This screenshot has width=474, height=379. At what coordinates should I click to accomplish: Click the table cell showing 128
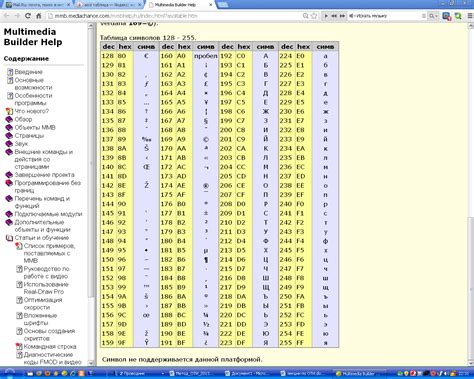(x=108, y=56)
